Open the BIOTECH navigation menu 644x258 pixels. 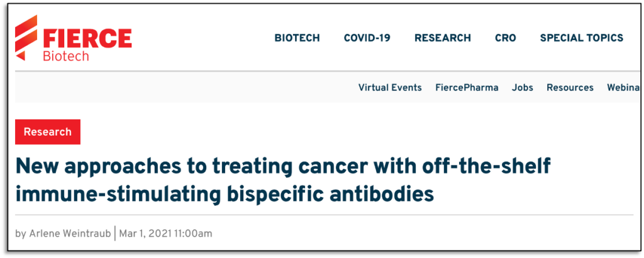click(297, 38)
